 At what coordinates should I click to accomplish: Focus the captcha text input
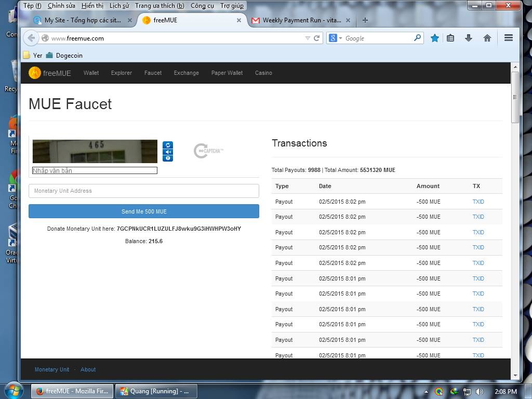(x=95, y=170)
